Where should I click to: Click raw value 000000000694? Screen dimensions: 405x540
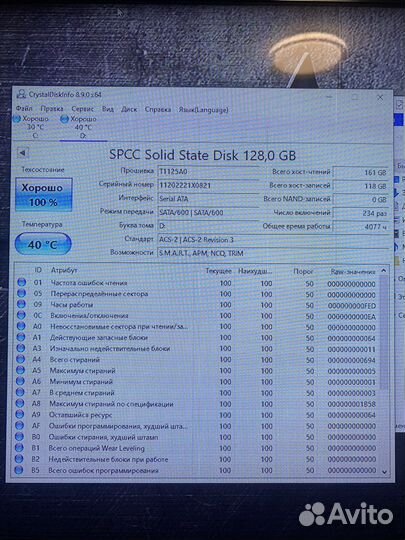click(x=352, y=360)
